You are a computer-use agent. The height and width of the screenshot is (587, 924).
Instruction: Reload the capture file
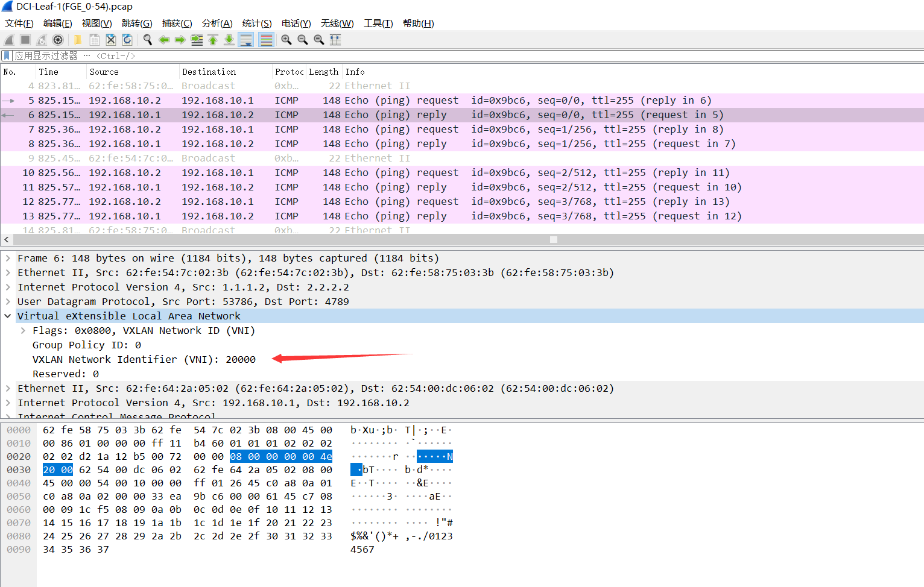[x=127, y=40]
